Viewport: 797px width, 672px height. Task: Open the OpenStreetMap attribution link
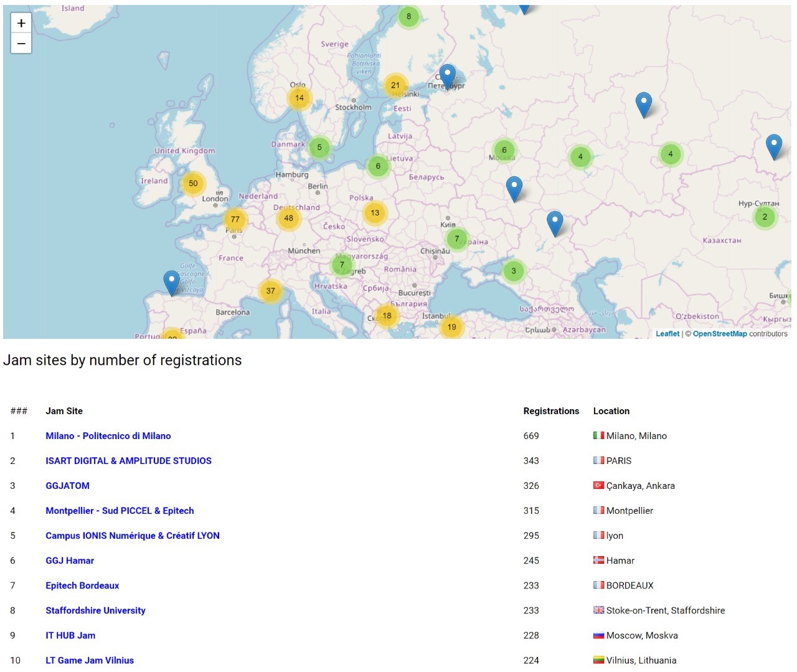click(720, 334)
